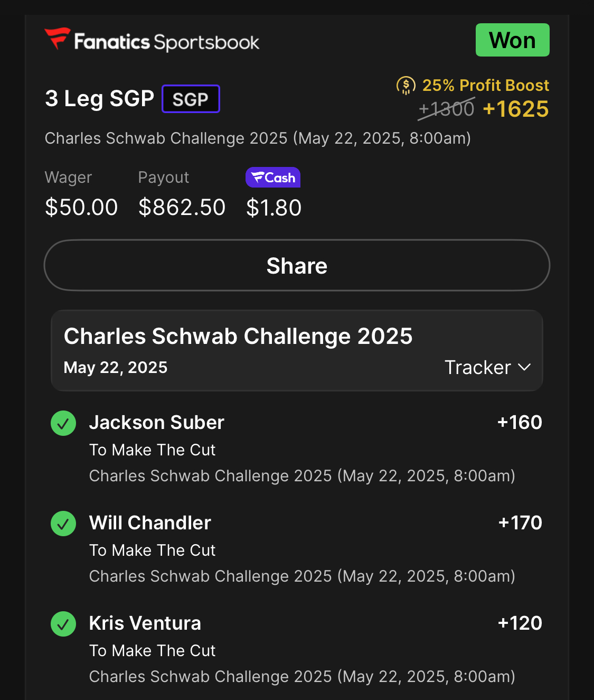This screenshot has height=700, width=594.
Task: Click the Fanatics flag logo icon
Action: click(x=57, y=39)
